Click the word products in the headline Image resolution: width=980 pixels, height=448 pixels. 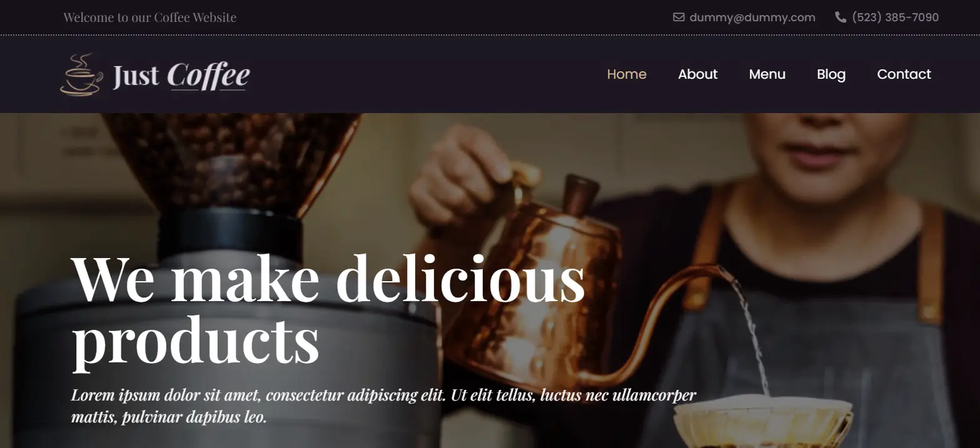tap(196, 342)
